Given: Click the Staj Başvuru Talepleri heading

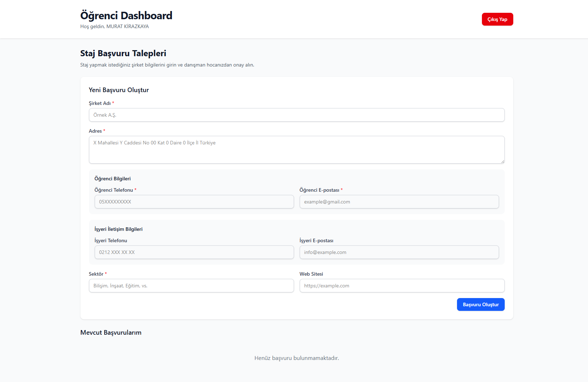Looking at the screenshot, I should tap(123, 53).
